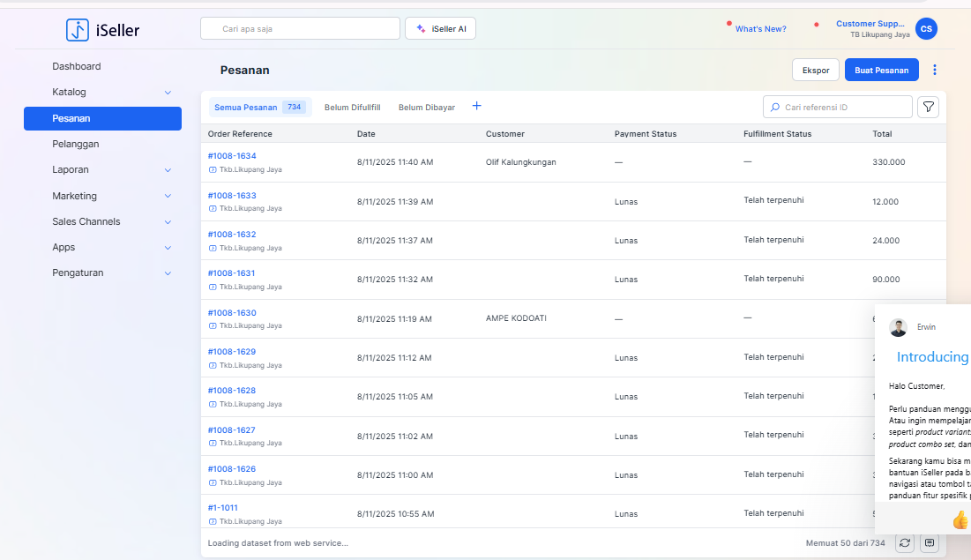The width and height of the screenshot is (971, 560).
Task: Click the refresh dataset icon
Action: pos(905,543)
